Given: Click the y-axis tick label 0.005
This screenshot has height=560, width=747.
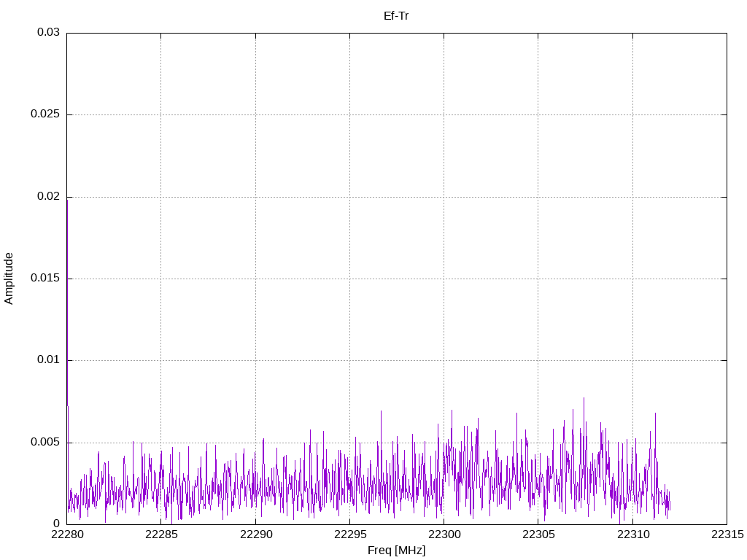Looking at the screenshot, I should (x=45, y=443).
